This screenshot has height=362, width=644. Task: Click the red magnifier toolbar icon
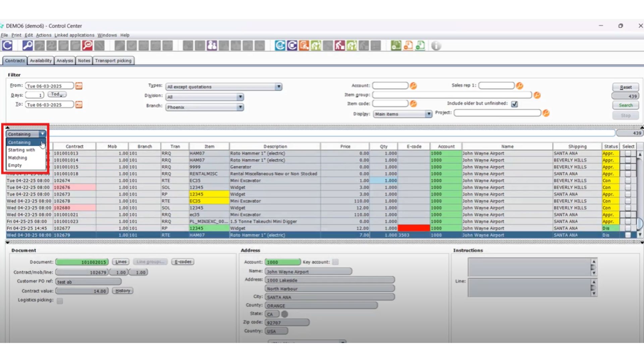click(88, 45)
